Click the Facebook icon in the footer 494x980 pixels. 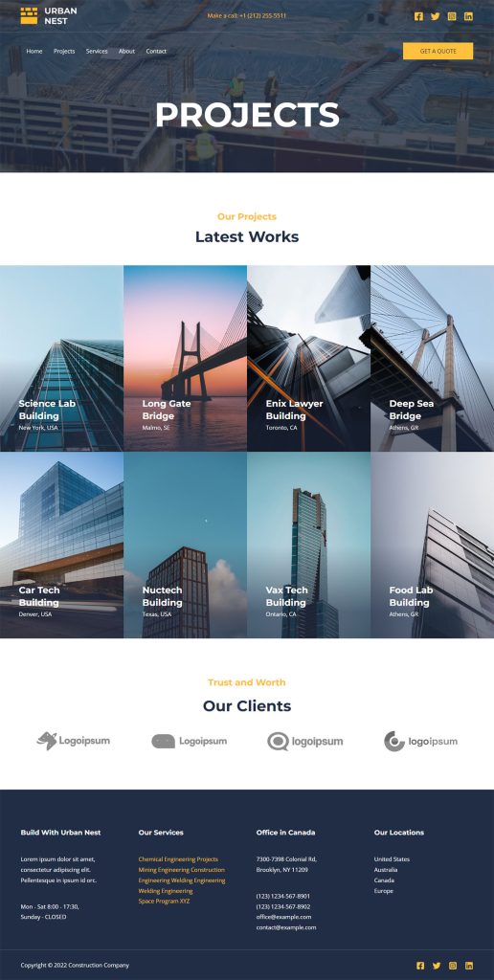coord(420,966)
